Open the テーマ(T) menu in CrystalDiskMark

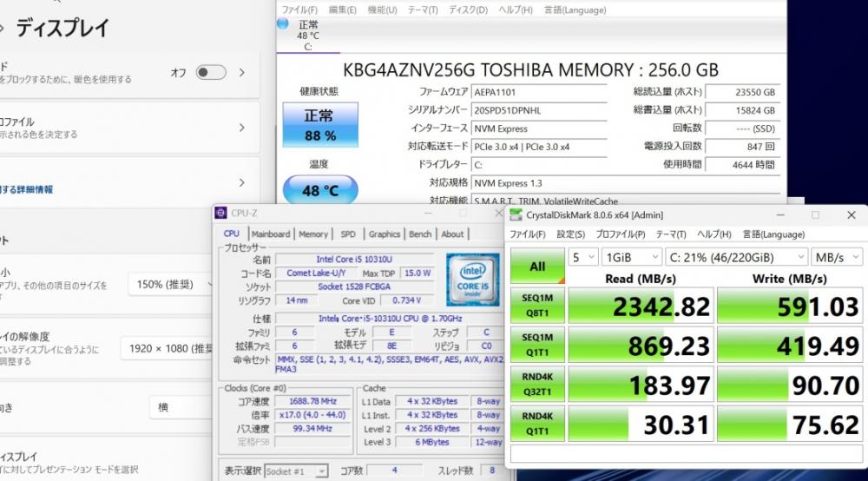pyautogui.click(x=671, y=234)
